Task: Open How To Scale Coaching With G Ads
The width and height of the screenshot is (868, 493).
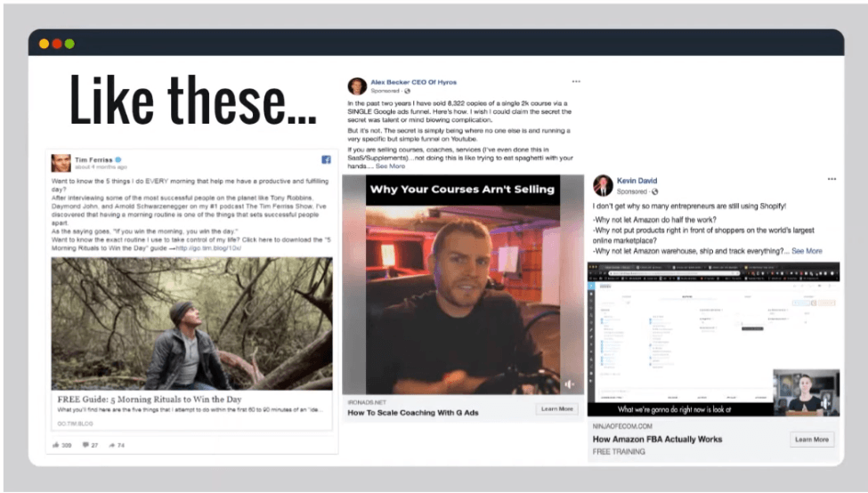Action: (x=413, y=413)
